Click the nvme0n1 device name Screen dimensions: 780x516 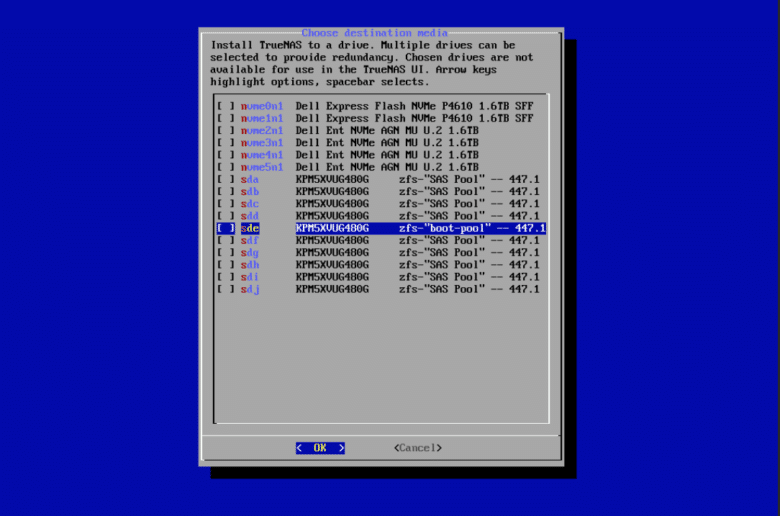pyautogui.click(x=262, y=106)
